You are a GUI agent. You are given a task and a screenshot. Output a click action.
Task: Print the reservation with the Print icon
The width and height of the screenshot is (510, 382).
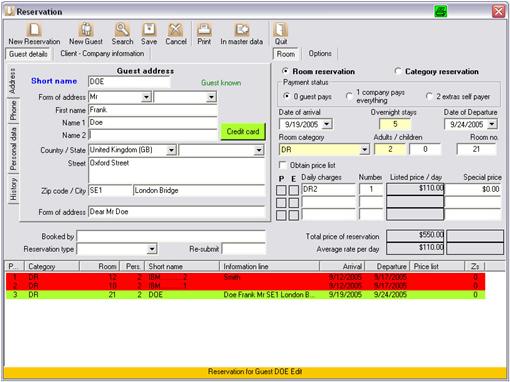click(x=204, y=30)
